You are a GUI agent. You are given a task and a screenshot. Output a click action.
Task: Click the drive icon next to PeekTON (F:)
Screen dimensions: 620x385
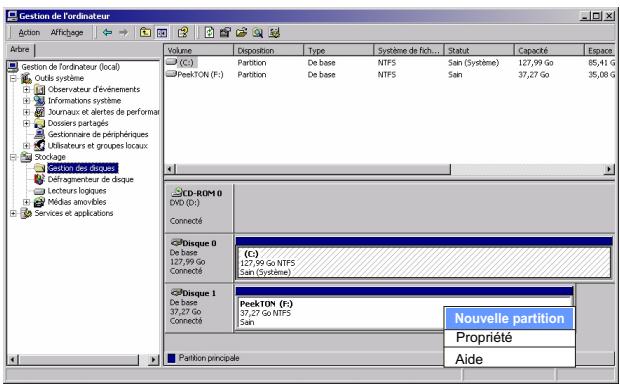[171, 74]
